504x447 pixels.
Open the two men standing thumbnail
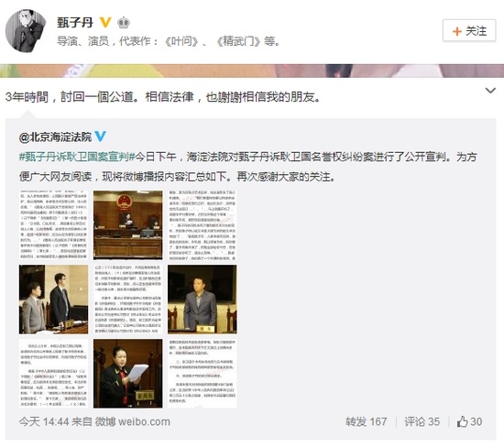(x=53, y=300)
